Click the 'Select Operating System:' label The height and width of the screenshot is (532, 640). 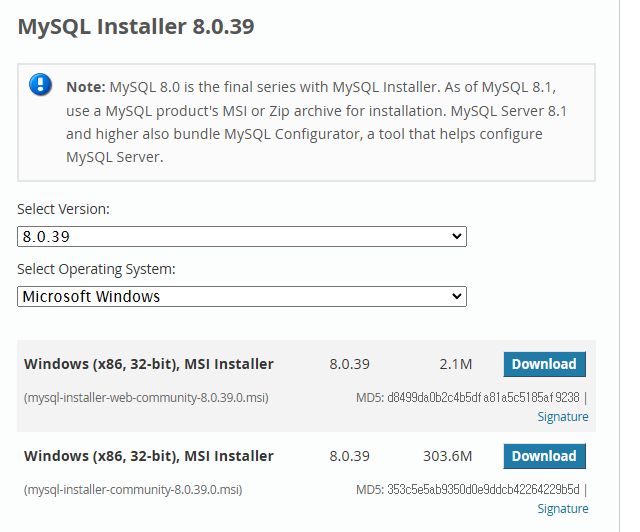(96, 270)
